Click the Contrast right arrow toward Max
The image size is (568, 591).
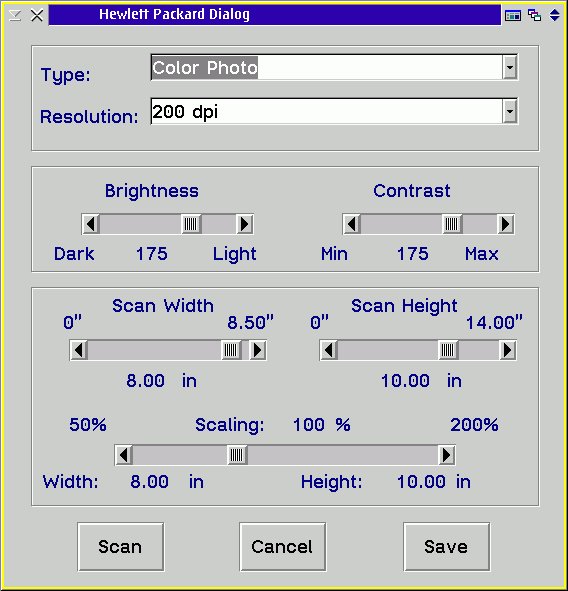(x=505, y=224)
